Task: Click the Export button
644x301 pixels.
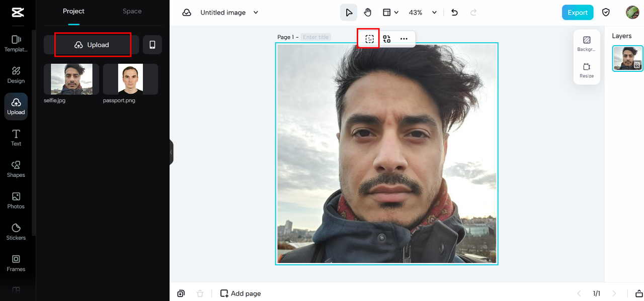Action: (x=578, y=13)
